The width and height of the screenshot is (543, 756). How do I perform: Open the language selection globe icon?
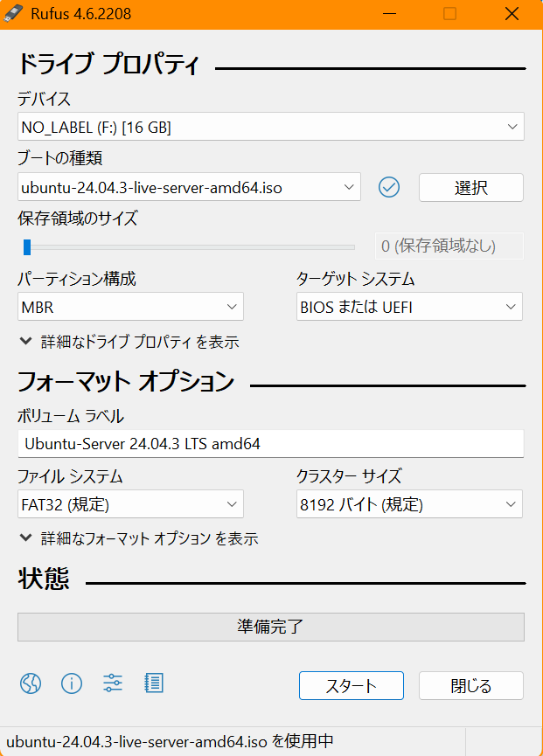coord(31,683)
